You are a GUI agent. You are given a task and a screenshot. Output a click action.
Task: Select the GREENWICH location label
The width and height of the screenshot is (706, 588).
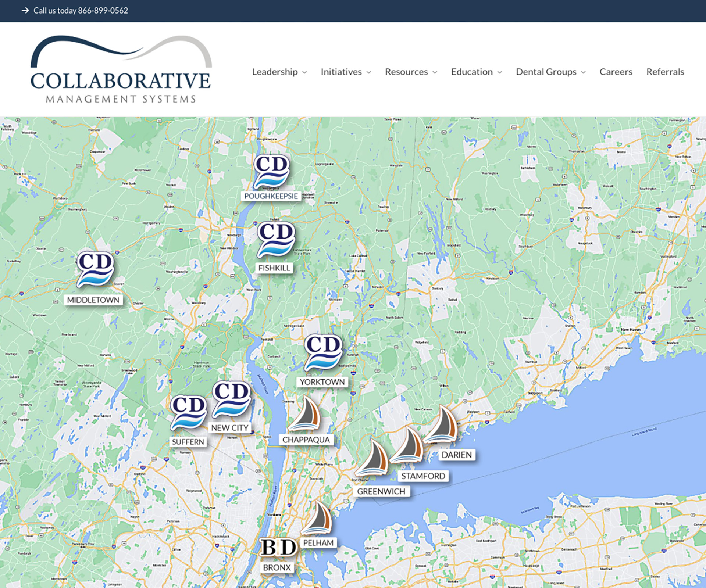click(x=381, y=492)
